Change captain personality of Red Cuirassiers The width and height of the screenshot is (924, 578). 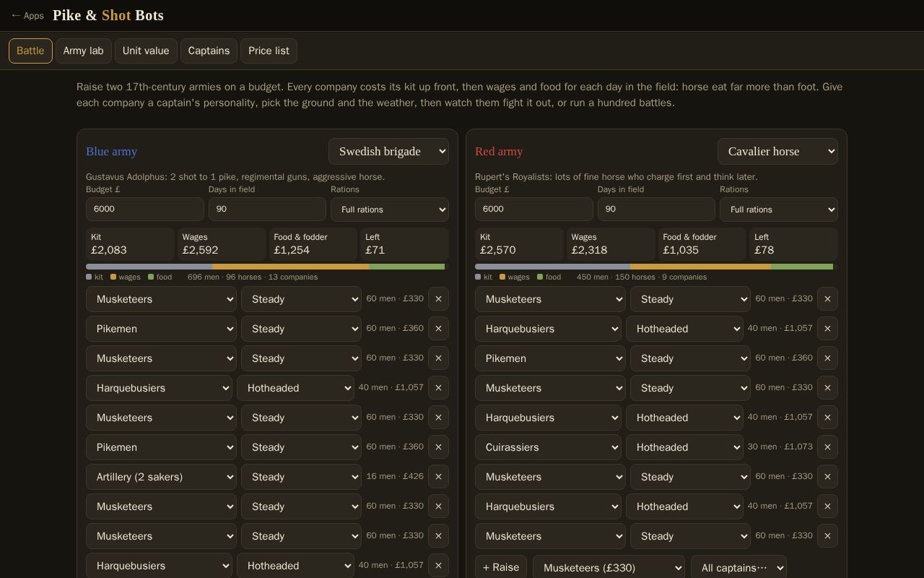[x=684, y=447]
